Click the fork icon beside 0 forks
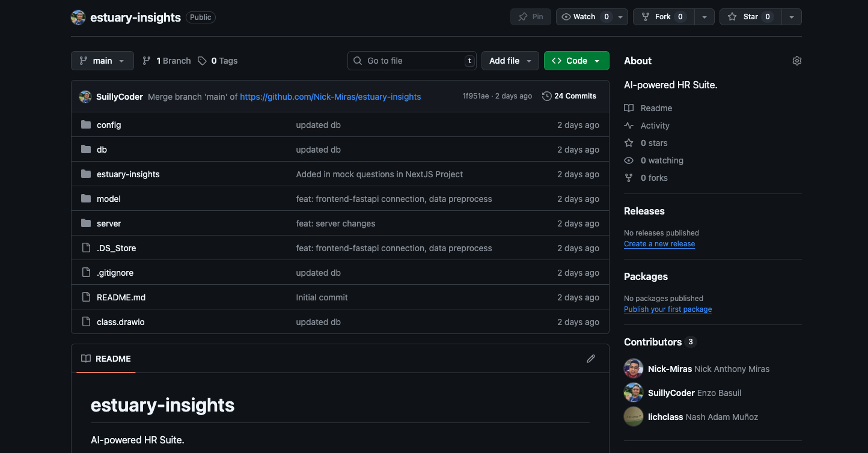The image size is (868, 453). pyautogui.click(x=629, y=178)
